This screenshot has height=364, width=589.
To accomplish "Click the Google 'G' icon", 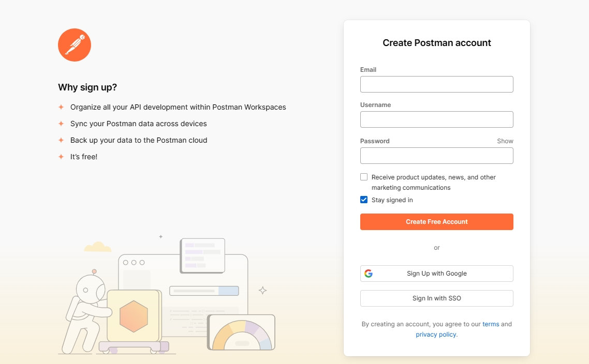I will [369, 274].
